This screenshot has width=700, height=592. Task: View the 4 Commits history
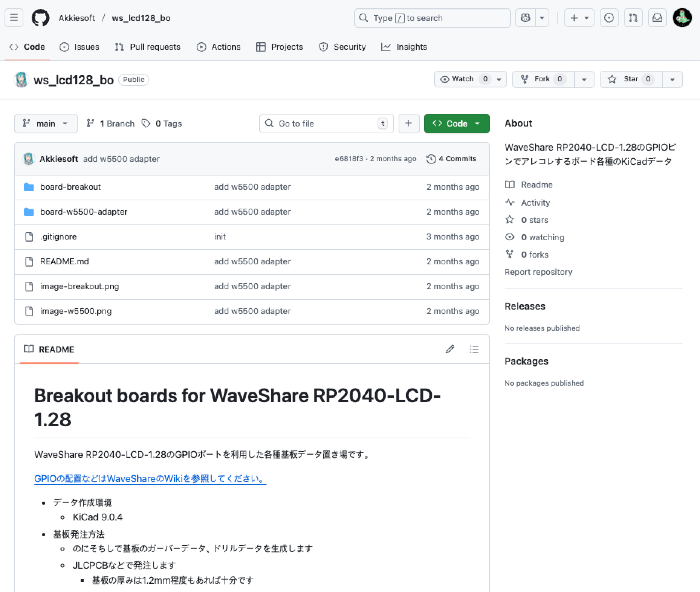[451, 159]
